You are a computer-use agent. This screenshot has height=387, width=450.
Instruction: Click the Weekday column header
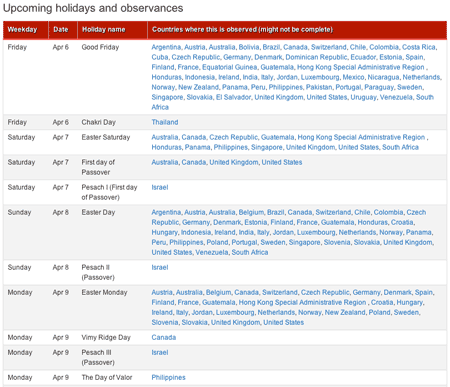pos(22,30)
